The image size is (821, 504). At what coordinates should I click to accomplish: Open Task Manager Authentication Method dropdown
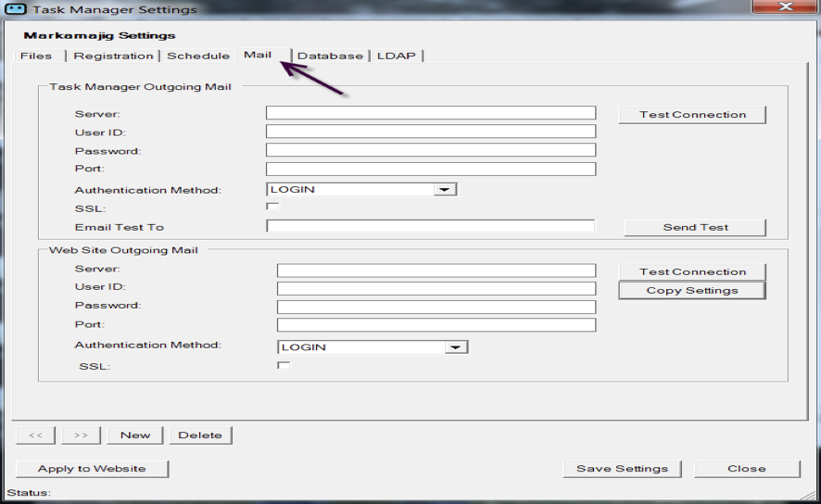tap(445, 189)
